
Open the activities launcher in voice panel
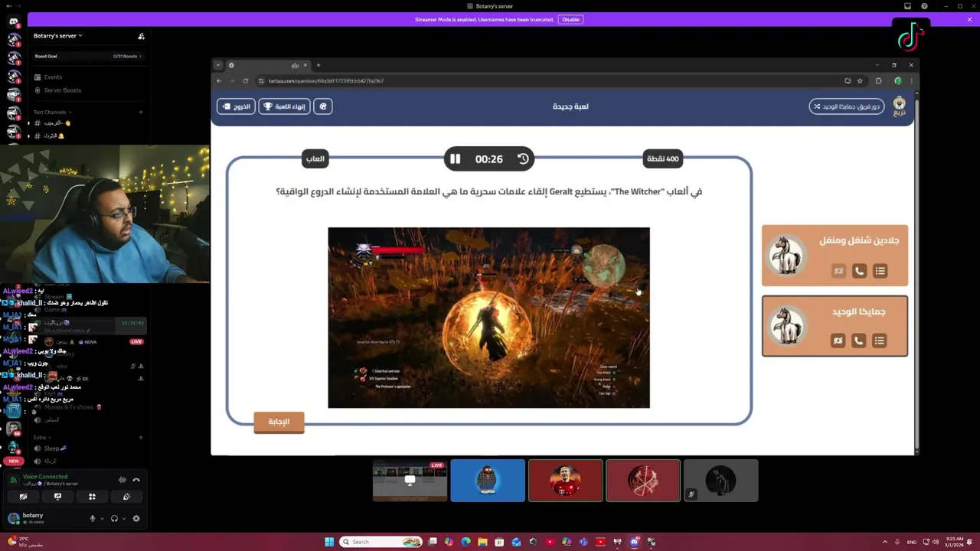pyautogui.click(x=92, y=497)
